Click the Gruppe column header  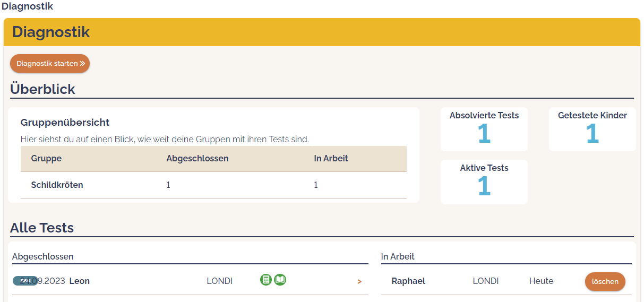click(x=46, y=159)
